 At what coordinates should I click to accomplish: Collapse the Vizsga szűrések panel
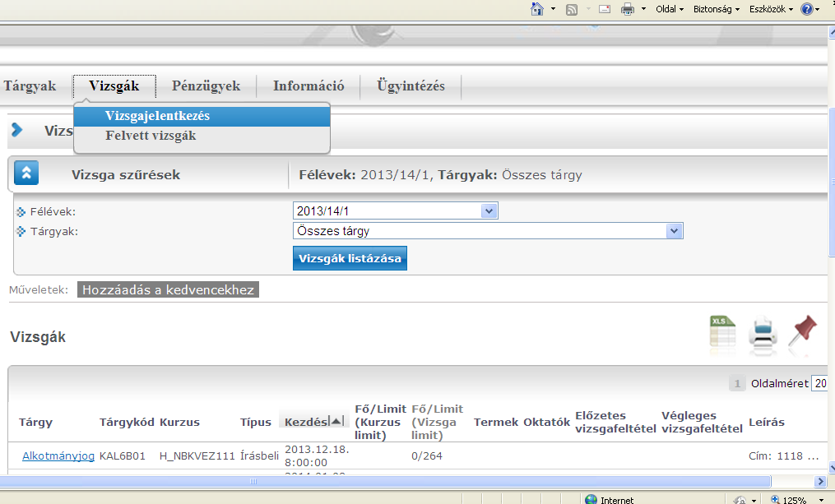[x=26, y=173]
